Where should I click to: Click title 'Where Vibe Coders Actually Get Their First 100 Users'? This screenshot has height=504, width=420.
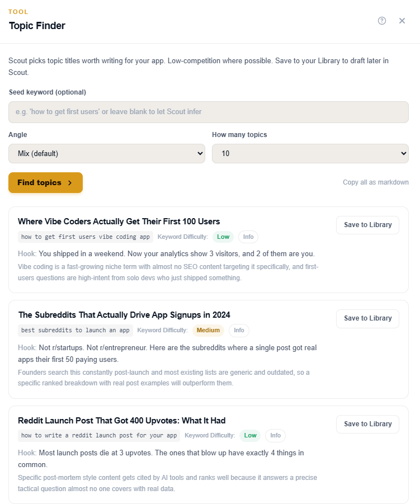tap(119, 221)
